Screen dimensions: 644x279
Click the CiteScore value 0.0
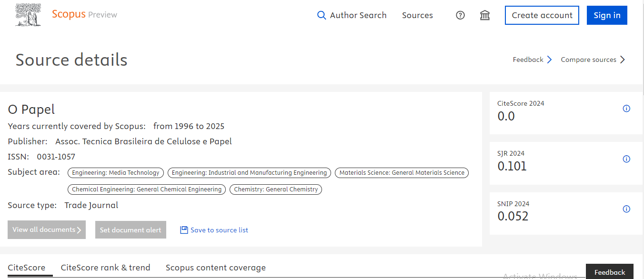[x=506, y=116]
